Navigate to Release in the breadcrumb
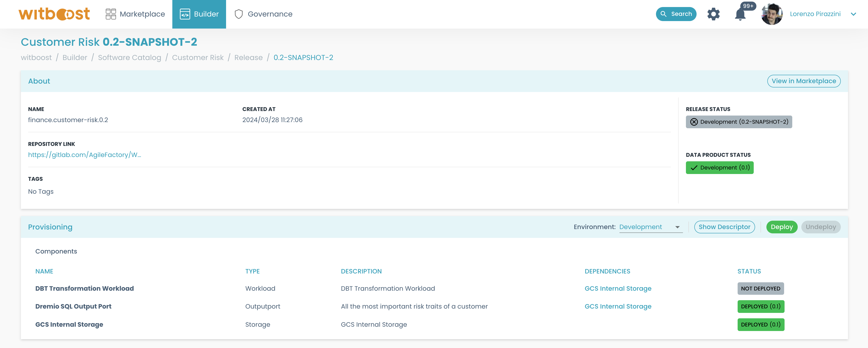 tap(248, 57)
